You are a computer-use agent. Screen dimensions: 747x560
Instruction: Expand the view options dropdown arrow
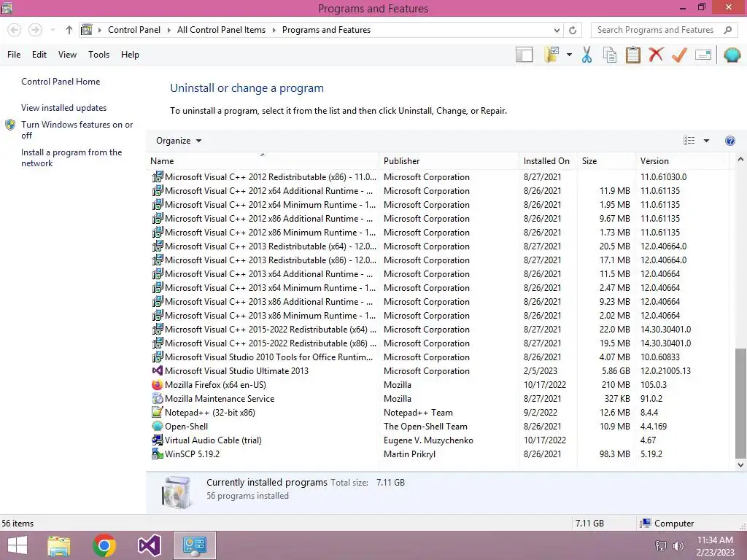[x=706, y=141]
